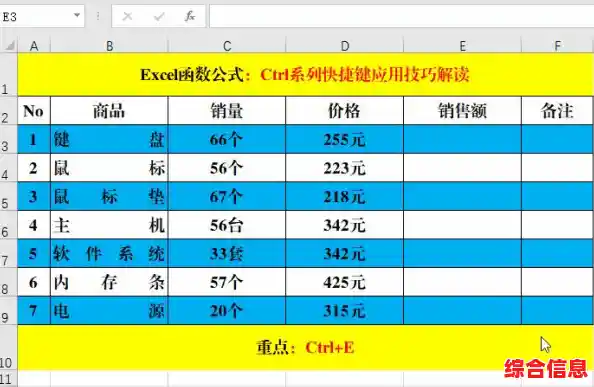Select row 4 header

[8, 168]
